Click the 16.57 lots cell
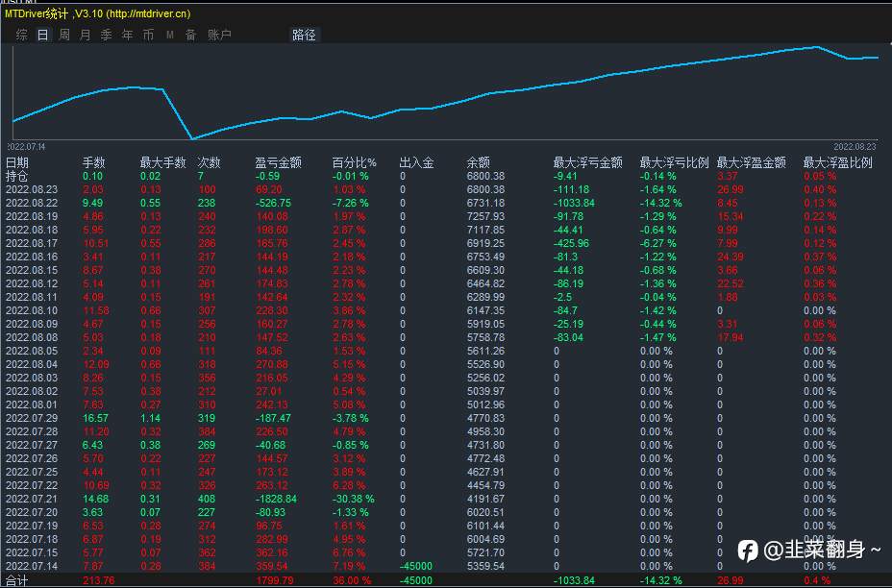892x588 pixels. pyautogui.click(x=95, y=418)
